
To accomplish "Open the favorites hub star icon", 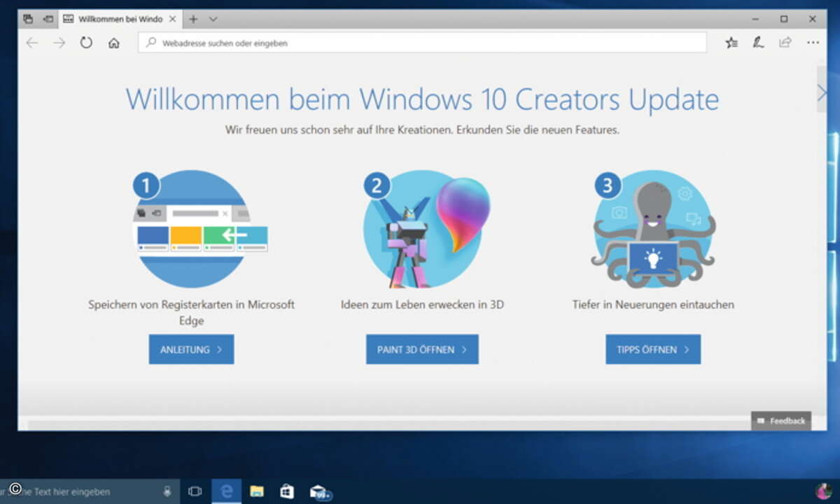I will [x=731, y=43].
